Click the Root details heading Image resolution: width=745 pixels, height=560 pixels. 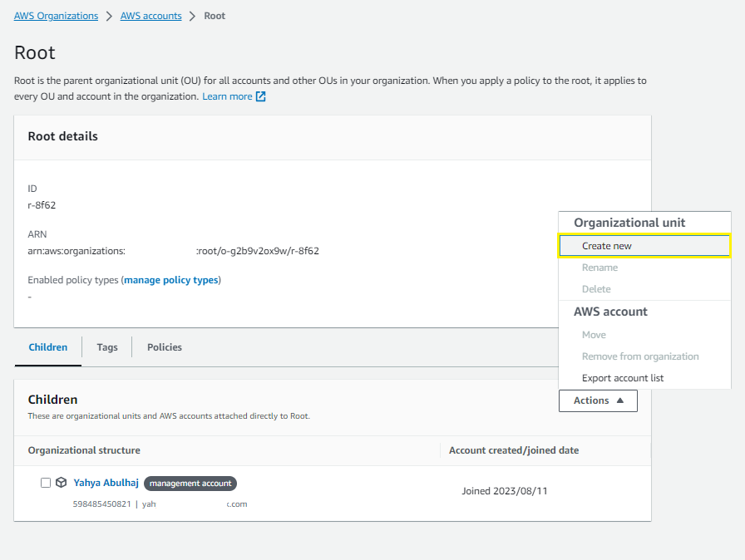(x=62, y=137)
